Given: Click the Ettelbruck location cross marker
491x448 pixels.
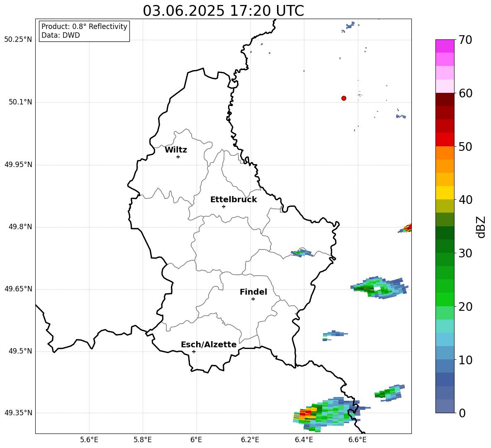Looking at the screenshot, I should click(224, 206).
